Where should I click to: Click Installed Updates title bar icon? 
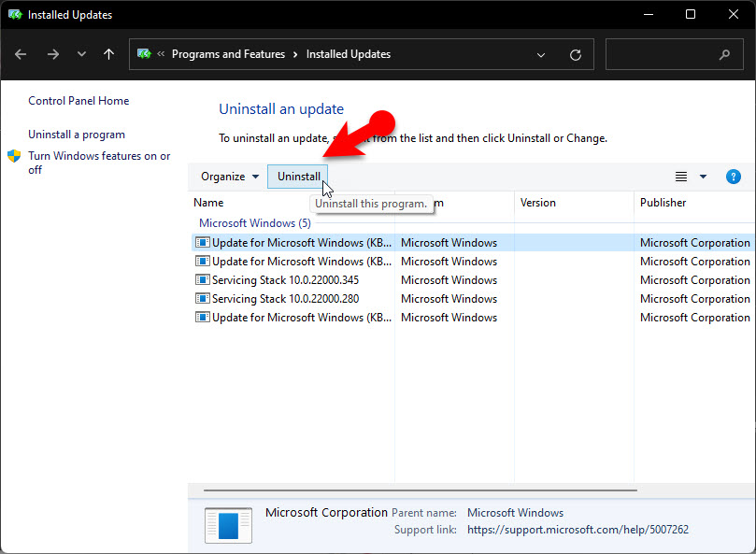(x=16, y=15)
